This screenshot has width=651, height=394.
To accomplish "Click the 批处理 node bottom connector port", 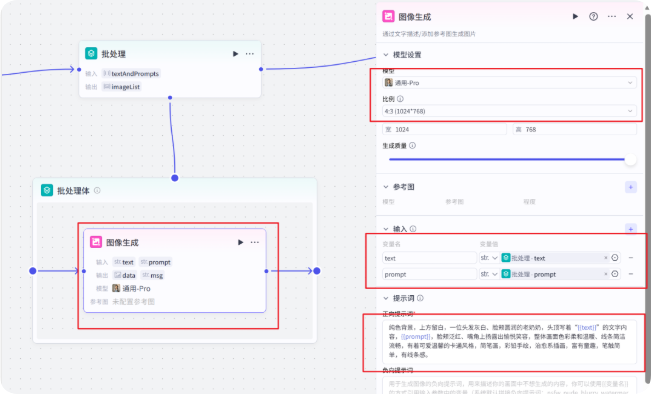I will point(170,98).
